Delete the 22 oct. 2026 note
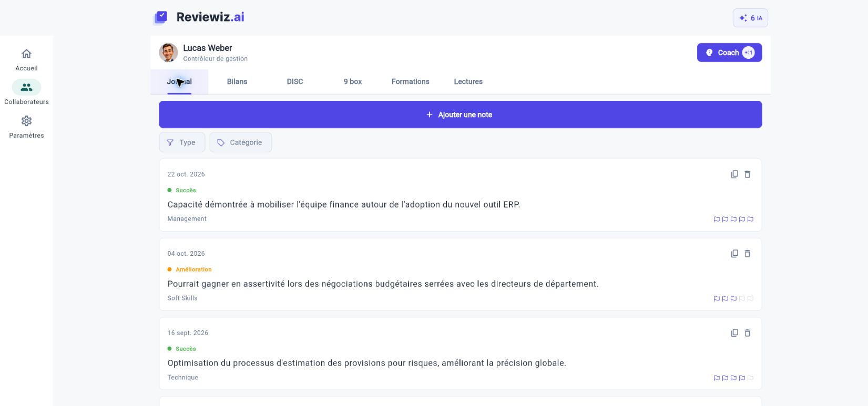868x406 pixels. coord(747,174)
